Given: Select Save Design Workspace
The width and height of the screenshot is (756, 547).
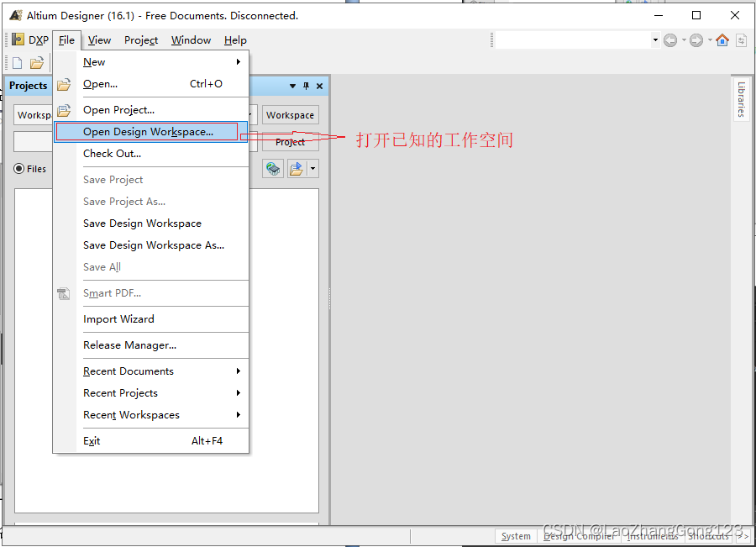Looking at the screenshot, I should (x=151, y=224).
